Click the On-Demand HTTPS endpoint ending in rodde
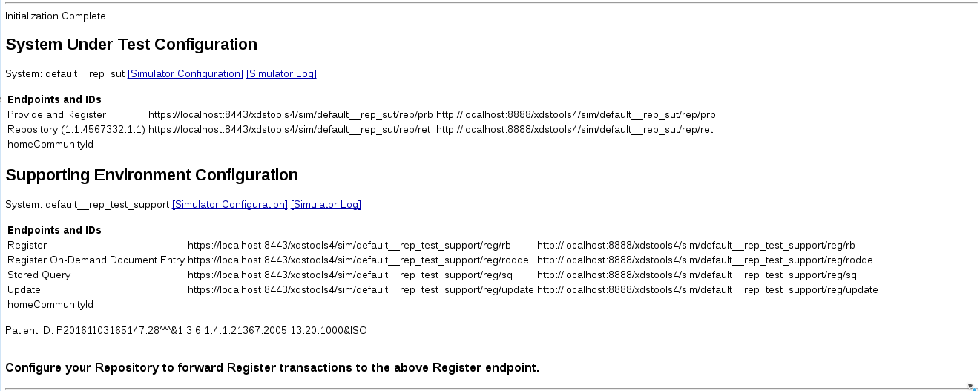 tap(358, 260)
